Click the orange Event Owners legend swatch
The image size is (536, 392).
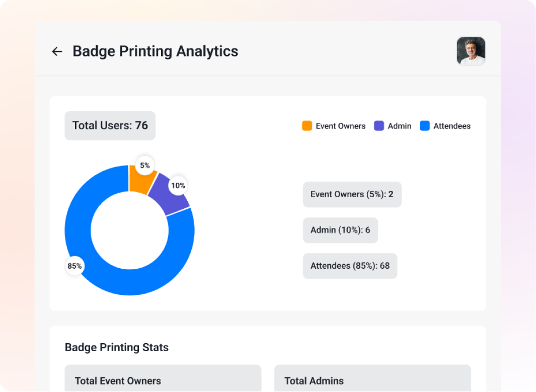307,126
